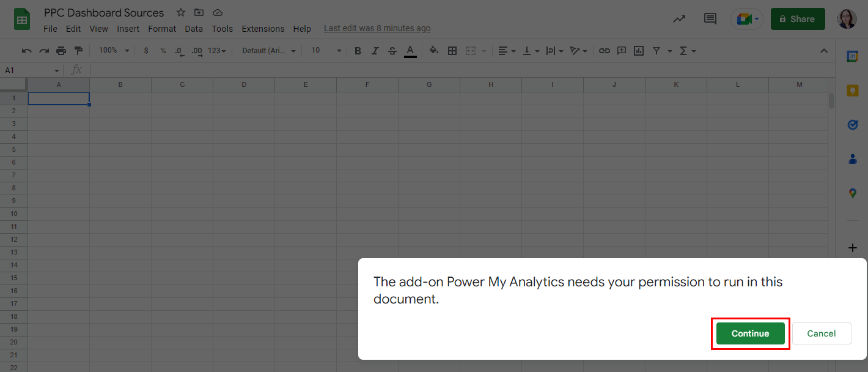Open the font size 10 dropdown
This screenshot has height=372, width=868.
pos(326,51)
